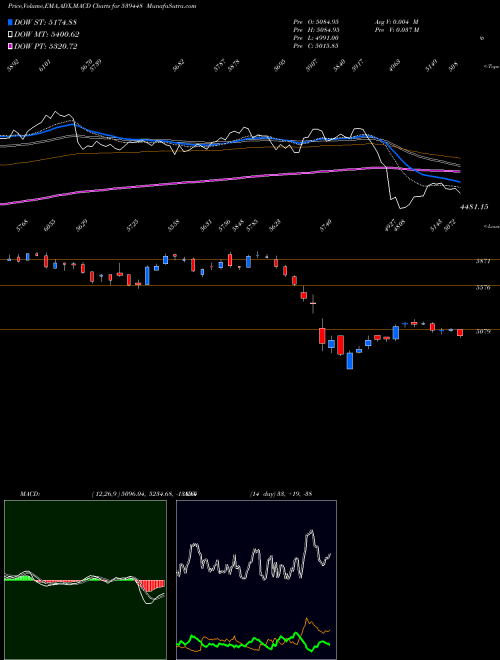Click the '5079' price level label
The height and width of the screenshot is (660, 500).
click(483, 332)
